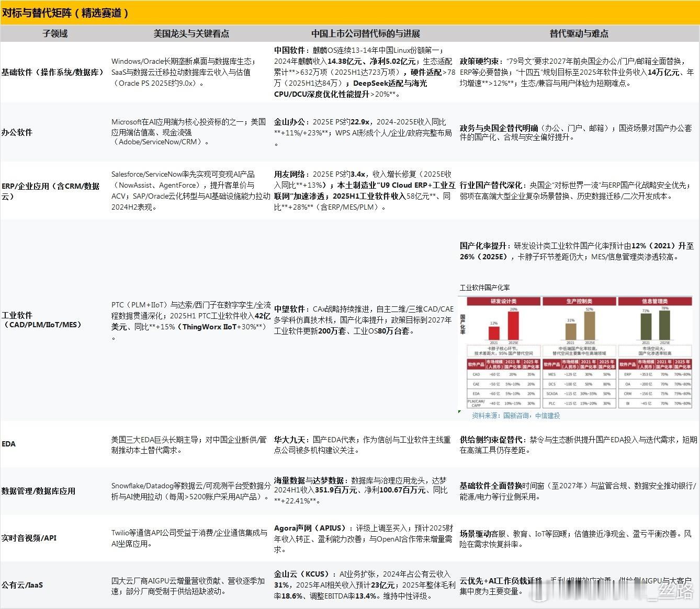
Task: Select the EDA row label in first column
Action: pos(9,444)
